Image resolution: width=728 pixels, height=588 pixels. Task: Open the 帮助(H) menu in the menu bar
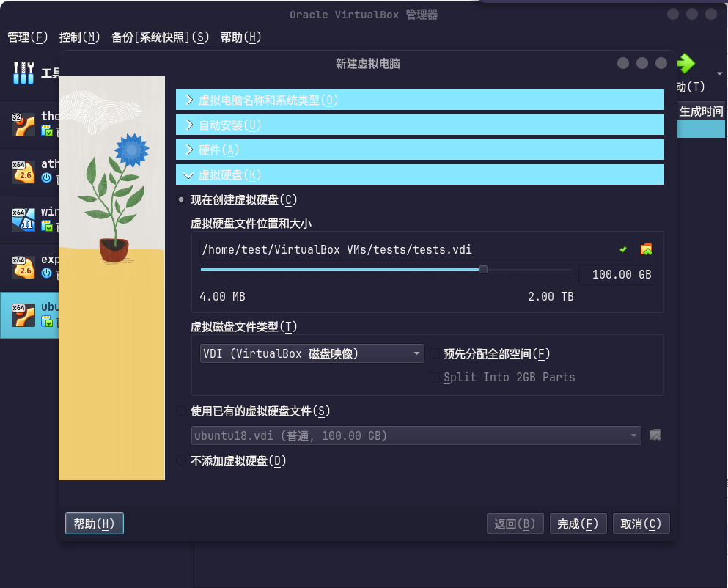[240, 37]
